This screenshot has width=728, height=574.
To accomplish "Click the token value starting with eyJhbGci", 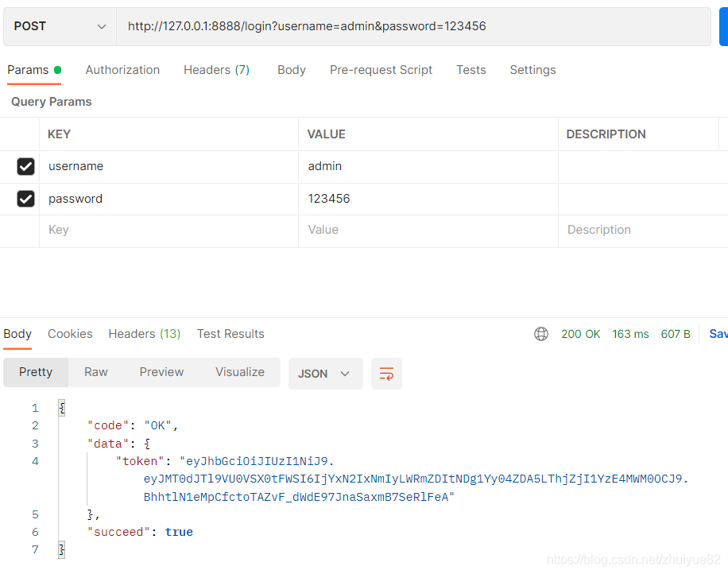I will [x=416, y=479].
